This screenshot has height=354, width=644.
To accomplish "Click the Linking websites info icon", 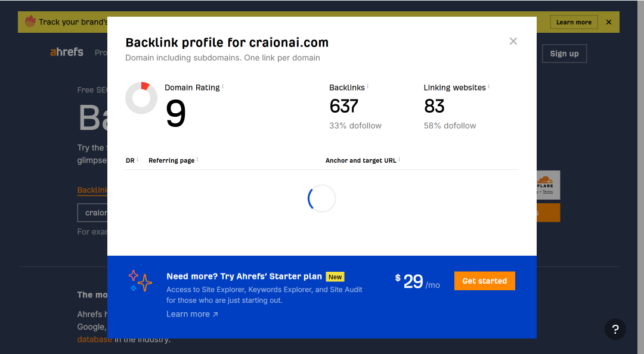I will tap(489, 86).
